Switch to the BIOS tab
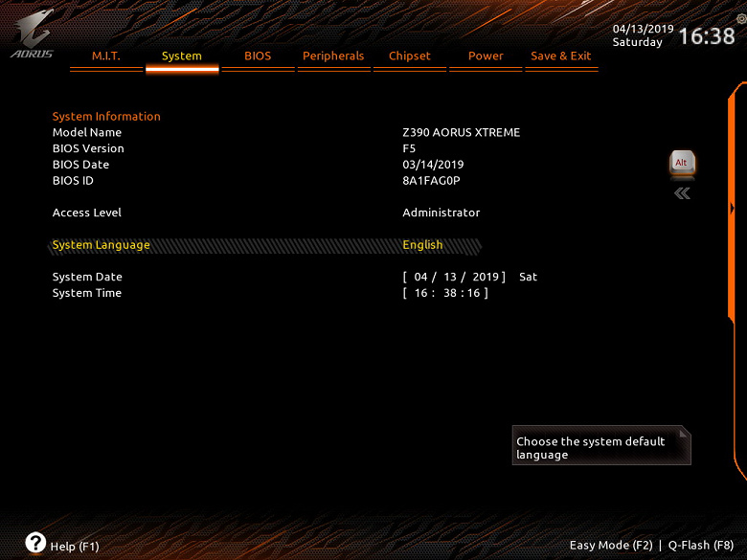This screenshot has width=747, height=560. click(258, 56)
